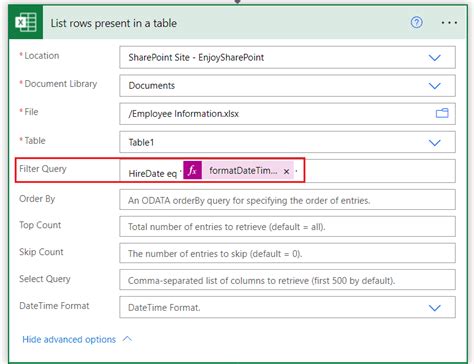Open the DateTime Format dropdown

tap(287, 307)
